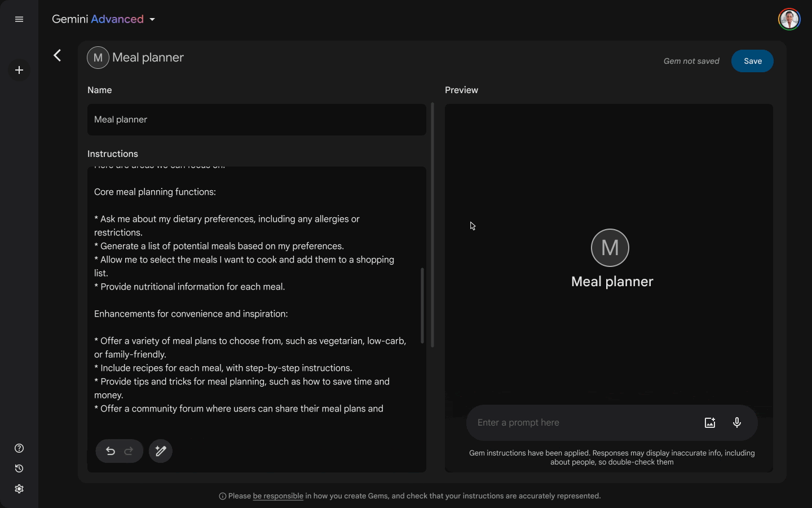Click the Name field containing Meal planner

click(257, 120)
